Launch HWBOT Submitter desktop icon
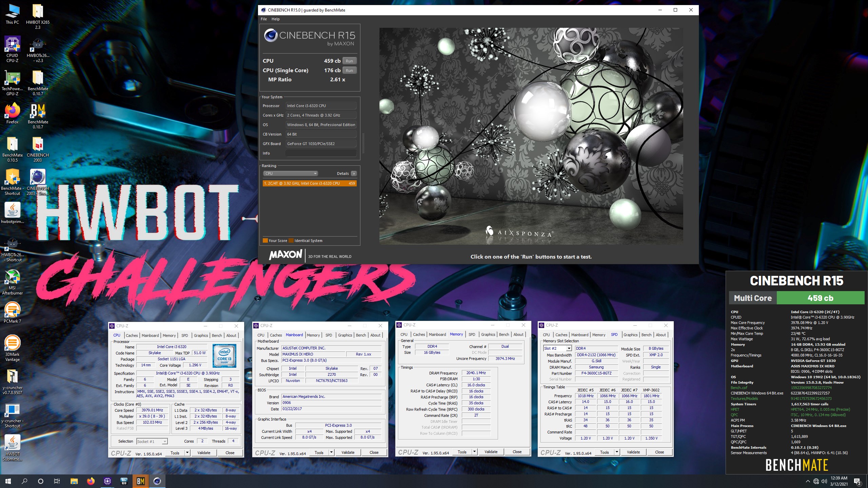This screenshot has height=488, width=868. (12, 448)
